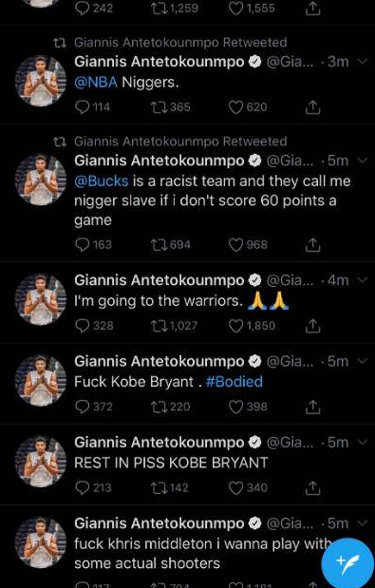The height and width of the screenshot is (588, 375).
Task: Open replies on tweet with 372 comments
Action: click(x=82, y=407)
